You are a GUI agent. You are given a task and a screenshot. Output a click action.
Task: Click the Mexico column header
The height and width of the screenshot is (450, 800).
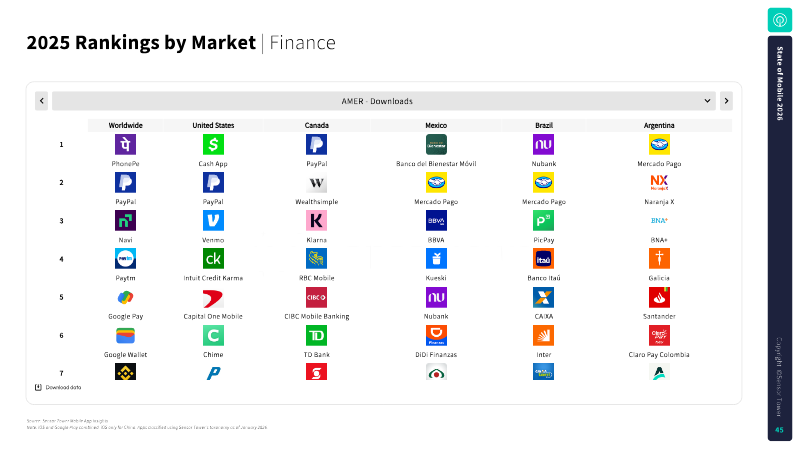point(436,125)
